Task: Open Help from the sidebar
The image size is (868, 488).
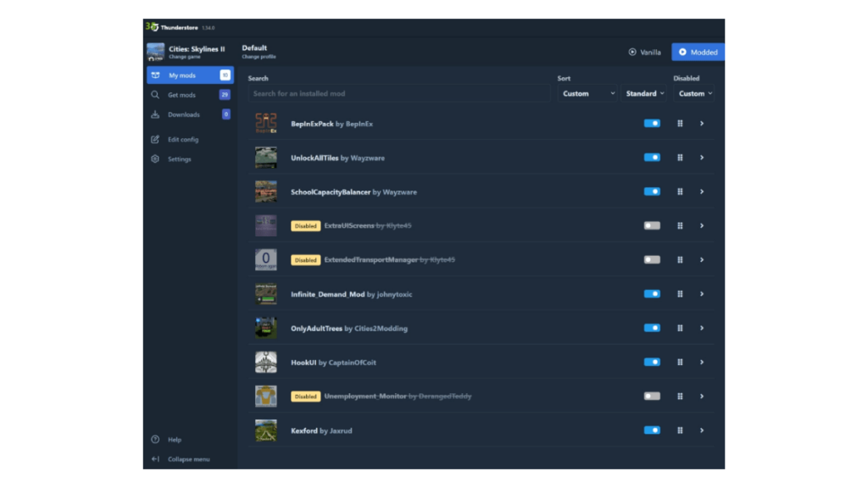Action: coord(191,440)
